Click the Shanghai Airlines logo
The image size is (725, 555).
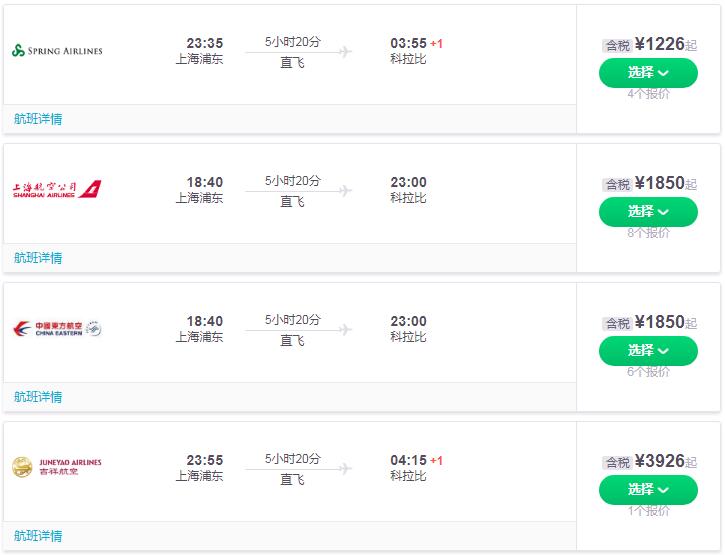coord(57,189)
